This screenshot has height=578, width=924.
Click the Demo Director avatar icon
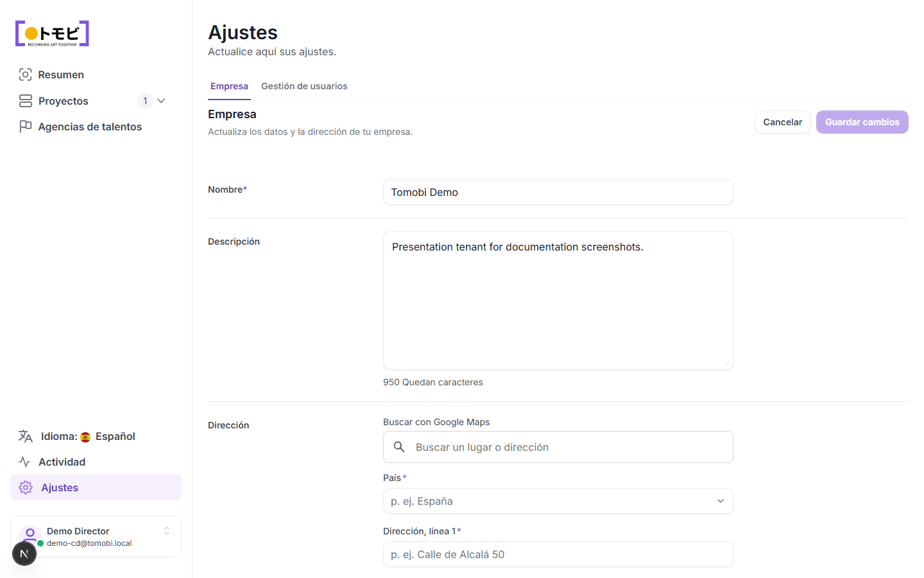coord(30,534)
